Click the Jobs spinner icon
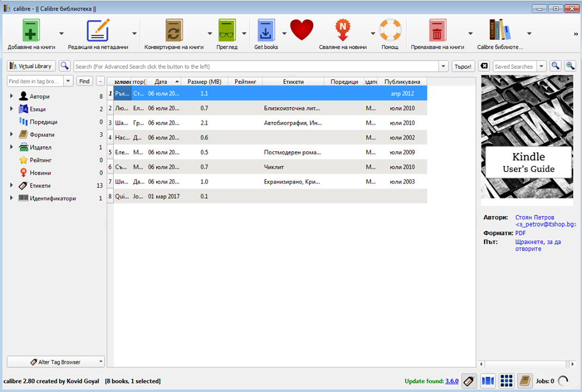Viewport: 582px width, 392px height. tap(563, 381)
